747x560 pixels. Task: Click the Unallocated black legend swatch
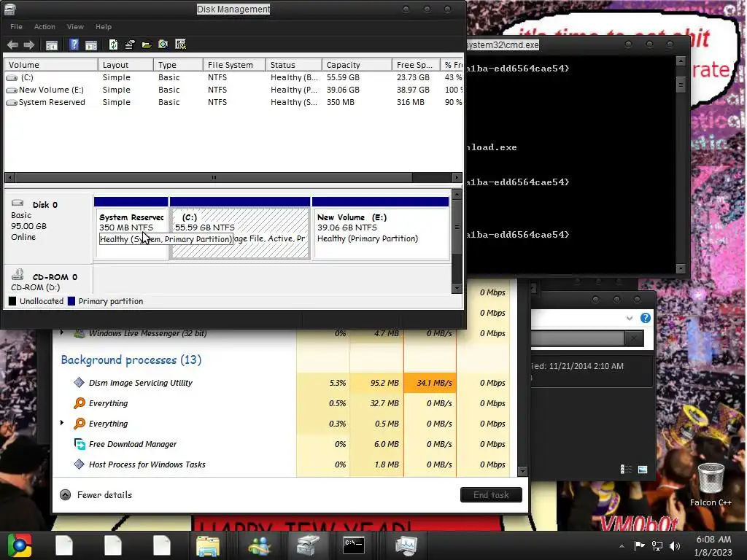point(12,301)
